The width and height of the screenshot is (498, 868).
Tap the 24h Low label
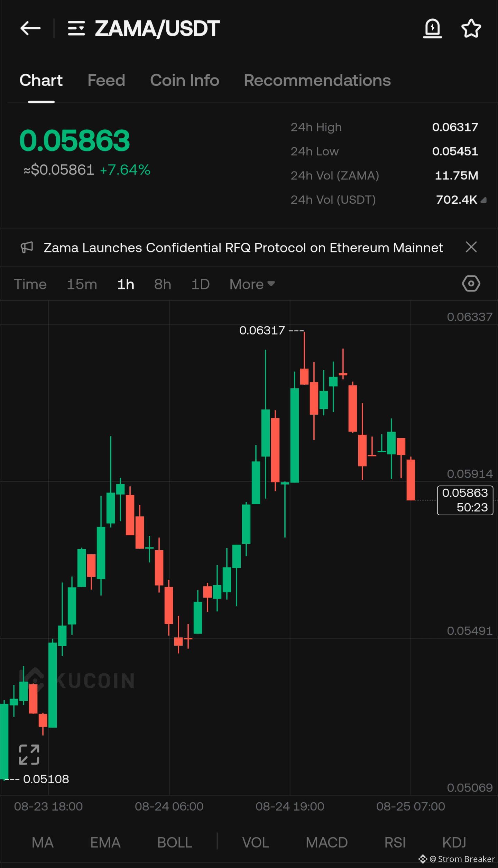pos(315,151)
